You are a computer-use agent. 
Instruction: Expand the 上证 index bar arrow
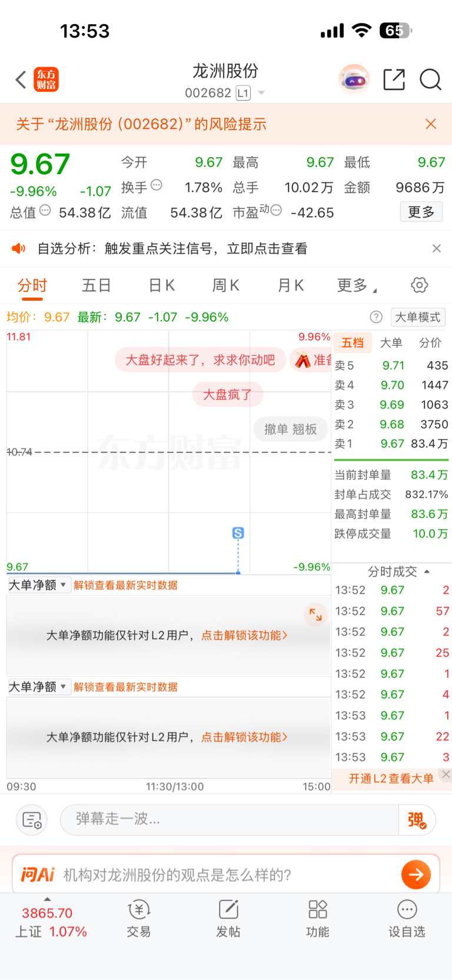point(47,899)
